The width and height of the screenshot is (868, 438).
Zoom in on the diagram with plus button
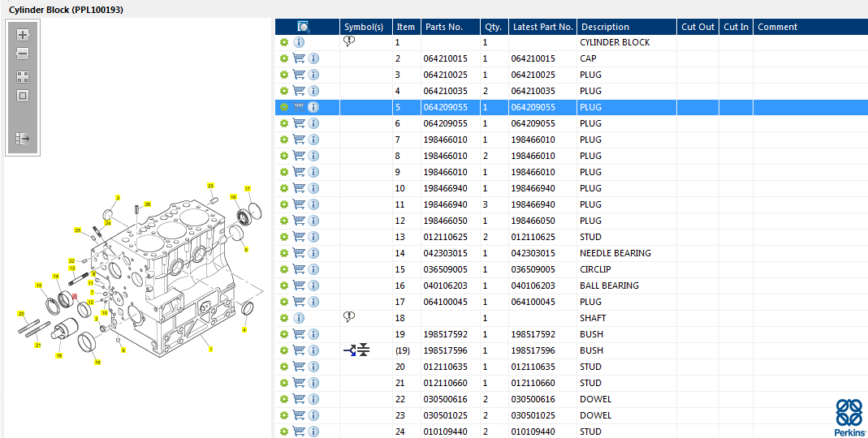click(23, 35)
